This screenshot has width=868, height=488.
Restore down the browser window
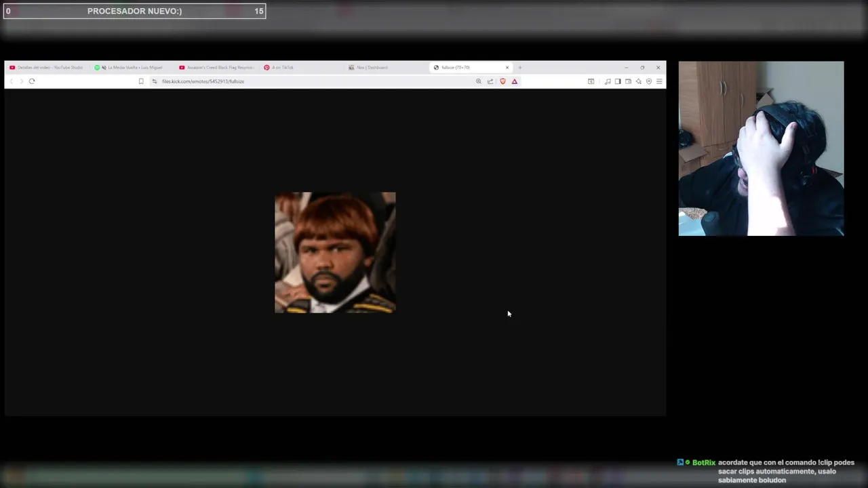(x=642, y=68)
